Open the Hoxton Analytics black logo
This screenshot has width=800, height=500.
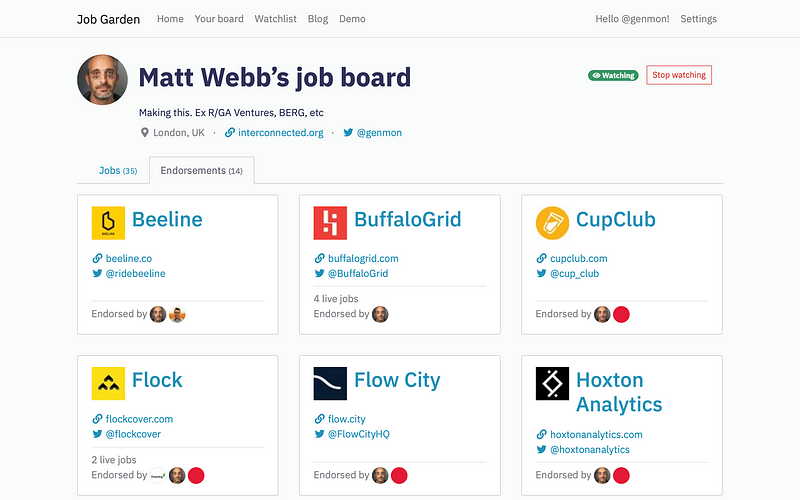[553, 384]
